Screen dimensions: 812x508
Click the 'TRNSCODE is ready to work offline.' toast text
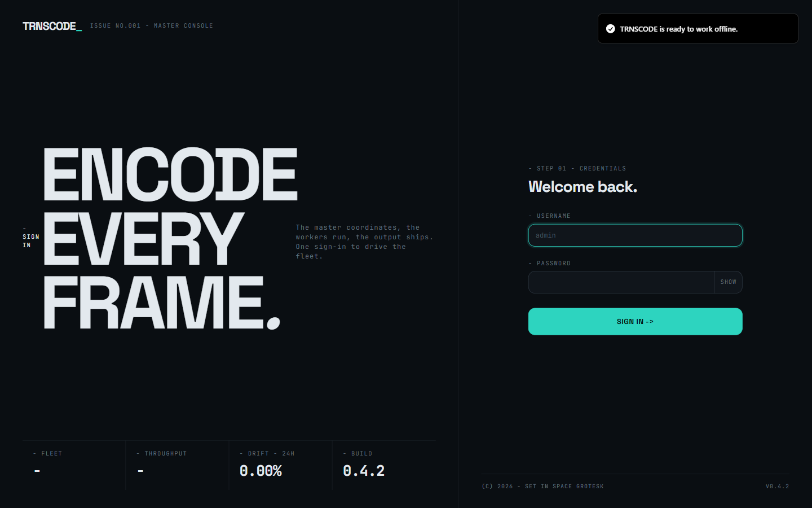click(x=678, y=29)
